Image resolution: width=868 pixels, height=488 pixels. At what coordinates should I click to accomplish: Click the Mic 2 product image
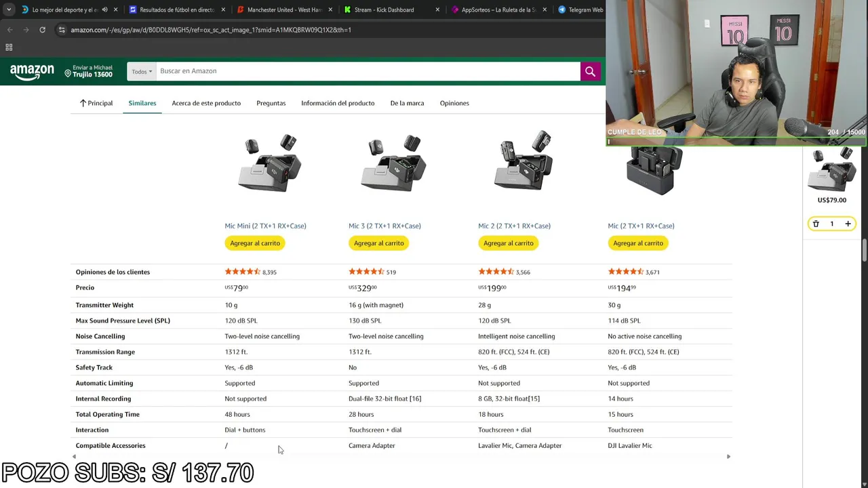pos(523,161)
